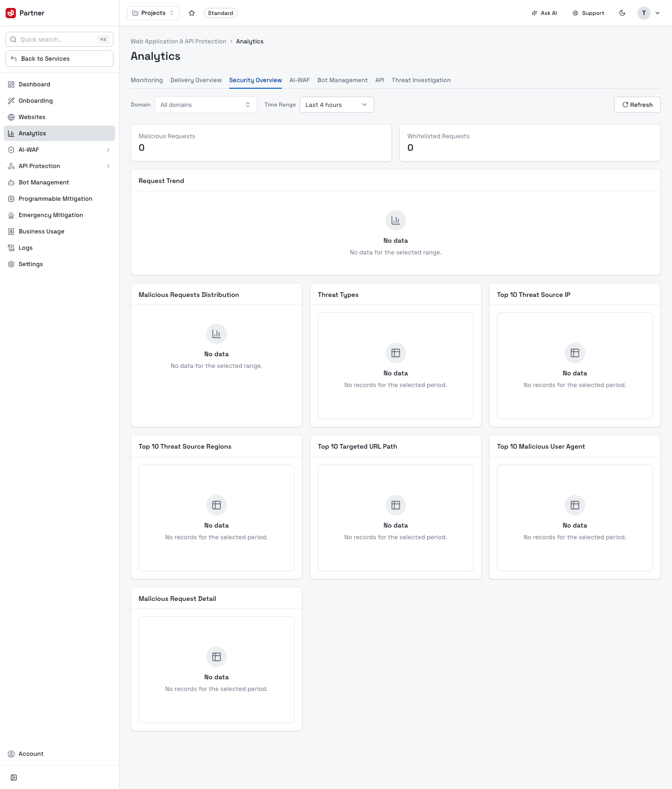Click the Back to Services button
Image resolution: width=672 pixels, height=789 pixels.
point(59,59)
